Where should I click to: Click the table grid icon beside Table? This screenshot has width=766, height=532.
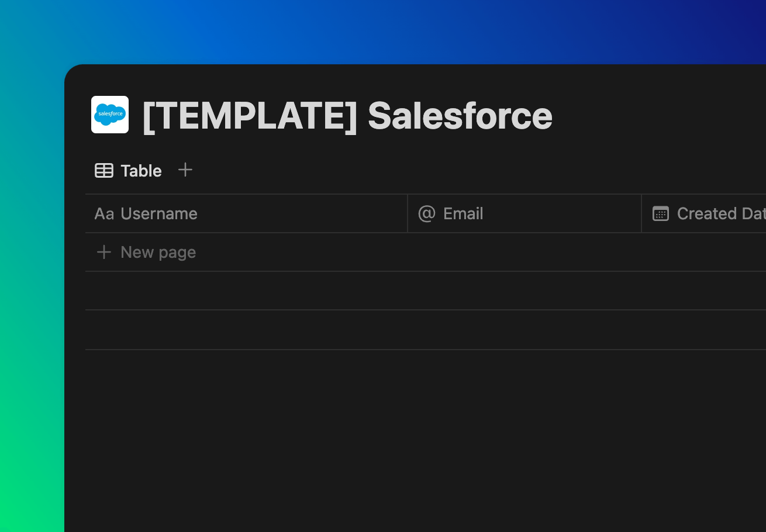click(x=104, y=171)
